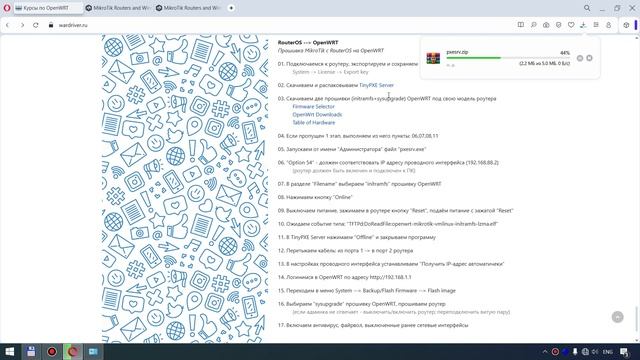Screen dimensions: 640x360
Task: Cancel the pxesrv.zip download
Action: coord(589,58)
